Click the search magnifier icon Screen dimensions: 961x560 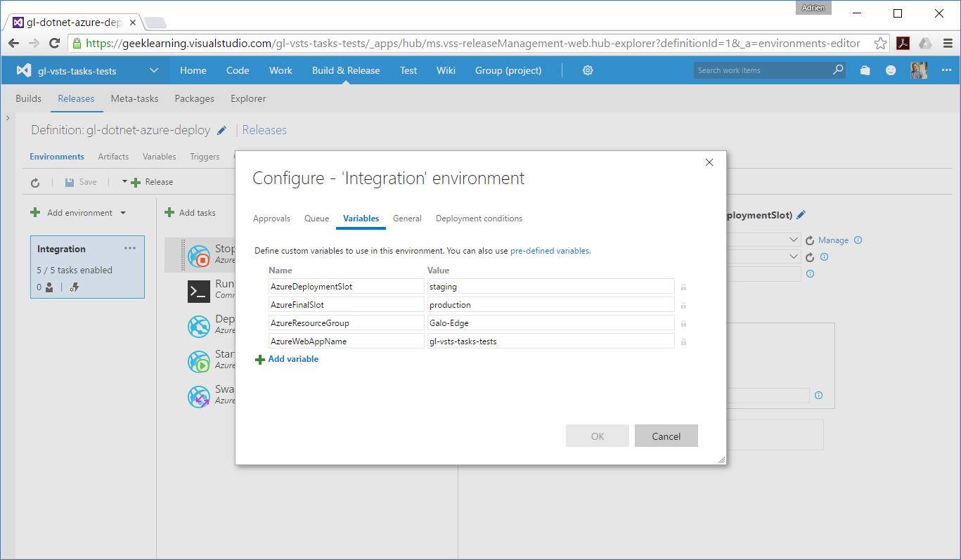click(838, 70)
